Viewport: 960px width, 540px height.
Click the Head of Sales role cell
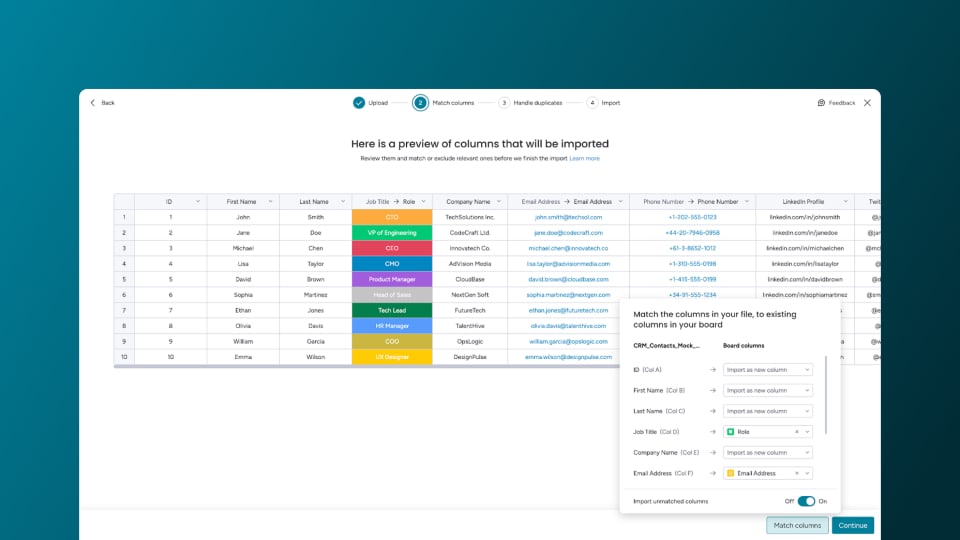pyautogui.click(x=392, y=295)
